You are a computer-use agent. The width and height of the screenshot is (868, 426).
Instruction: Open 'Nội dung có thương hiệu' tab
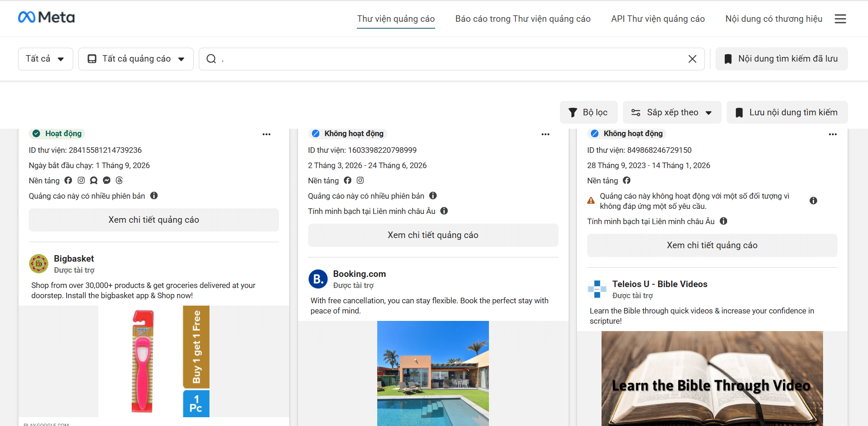tap(774, 19)
